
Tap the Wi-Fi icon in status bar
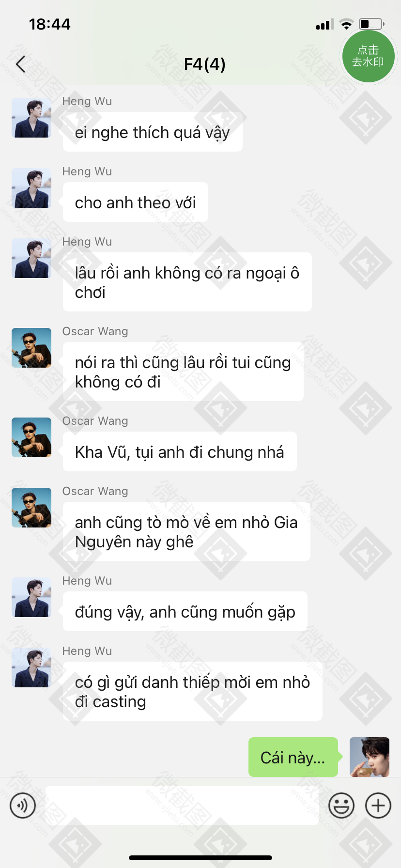(x=346, y=24)
